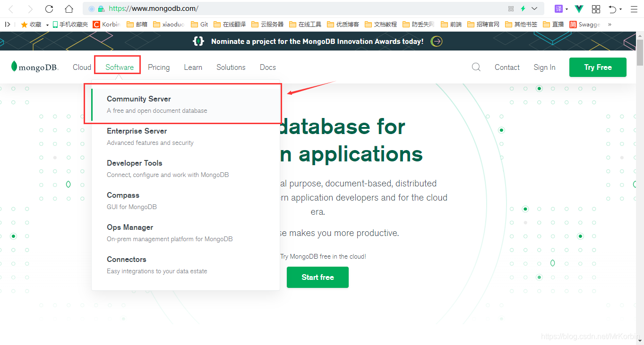Open the browser home page

coord(69,8)
